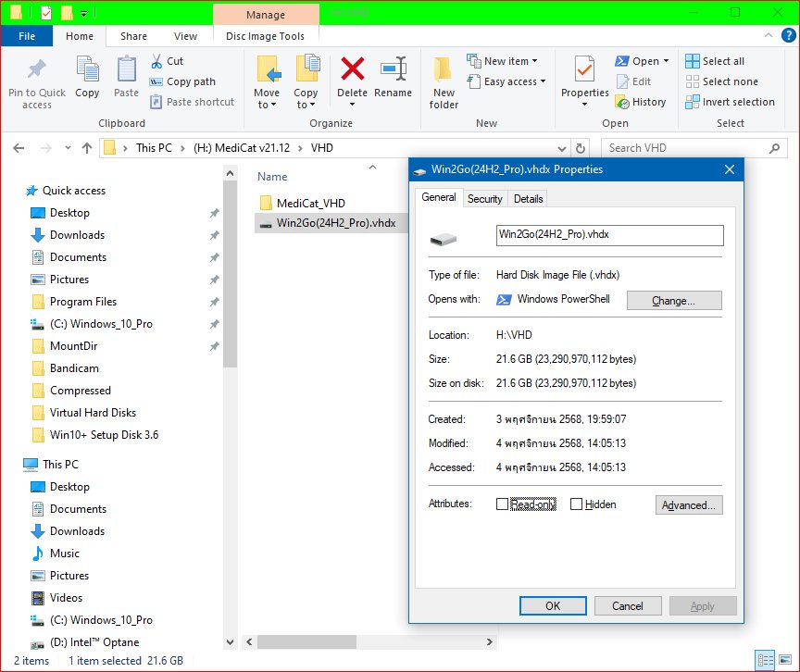Image resolution: width=800 pixels, height=672 pixels.
Task: Click the Search VHD box
Action: click(x=683, y=148)
